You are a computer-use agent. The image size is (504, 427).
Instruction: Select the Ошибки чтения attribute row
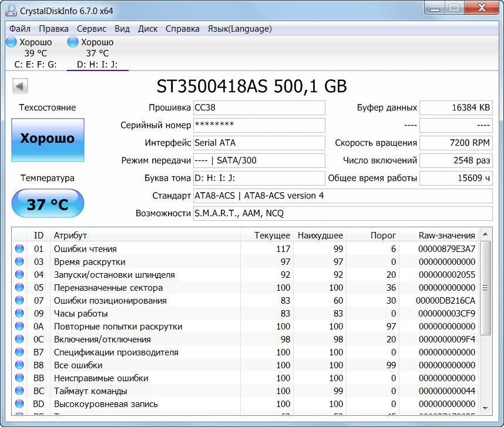point(246,248)
